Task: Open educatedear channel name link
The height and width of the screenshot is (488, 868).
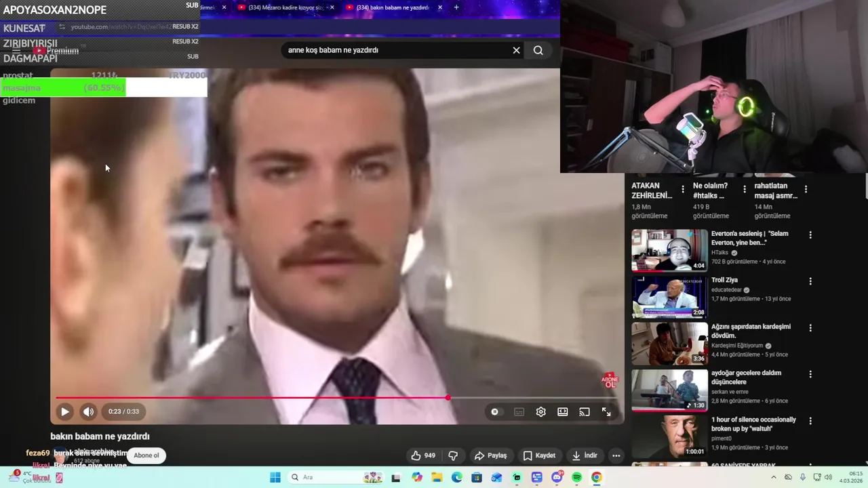Action: click(726, 290)
